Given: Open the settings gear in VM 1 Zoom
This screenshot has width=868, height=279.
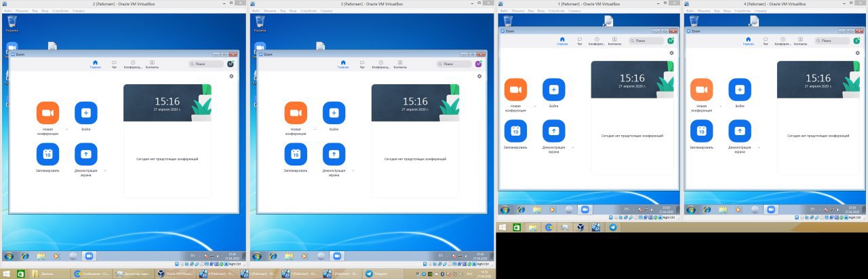Looking at the screenshot, I should [x=671, y=52].
